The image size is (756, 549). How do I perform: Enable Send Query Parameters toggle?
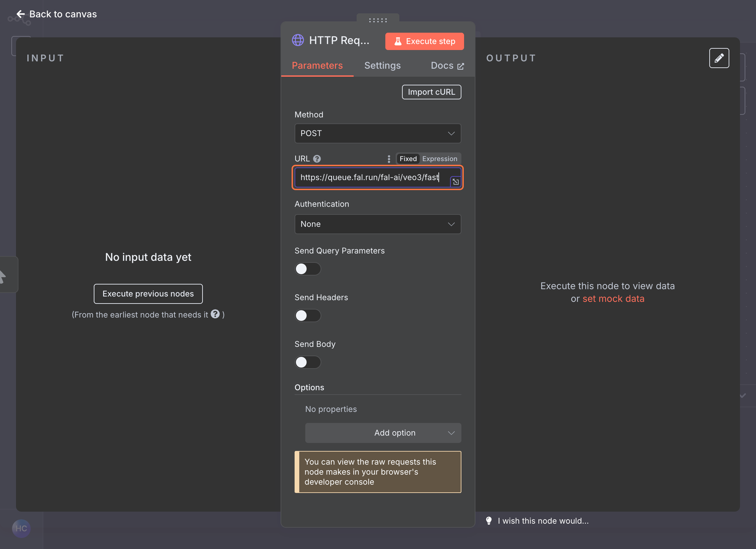(308, 269)
